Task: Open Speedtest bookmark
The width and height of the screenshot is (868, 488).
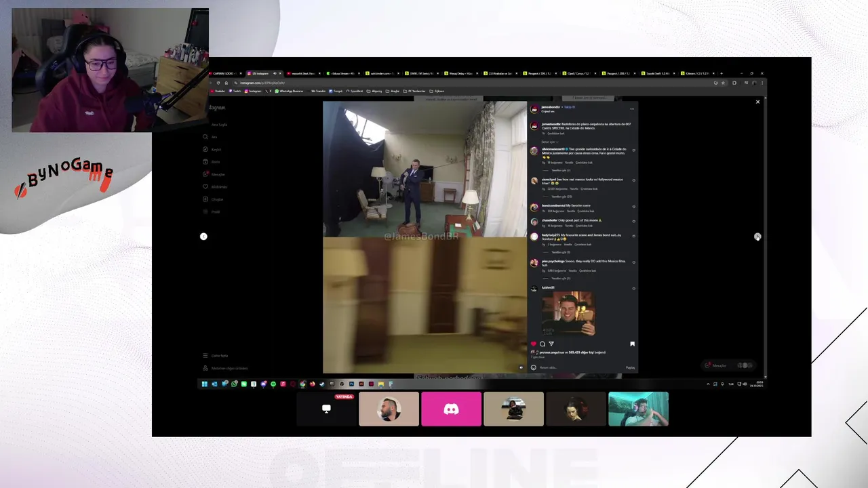Action: (354, 91)
